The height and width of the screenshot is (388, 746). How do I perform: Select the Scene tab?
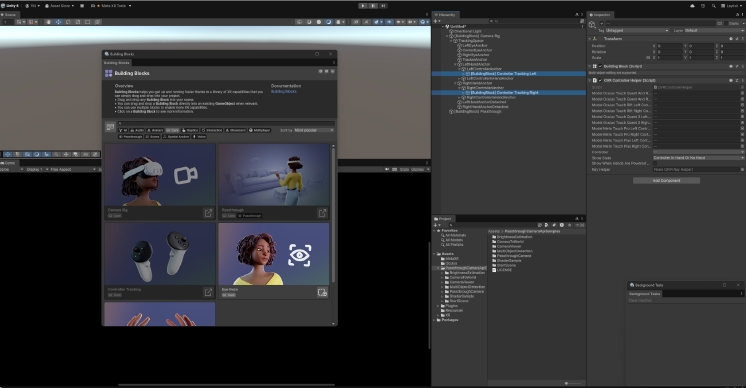click(10, 15)
